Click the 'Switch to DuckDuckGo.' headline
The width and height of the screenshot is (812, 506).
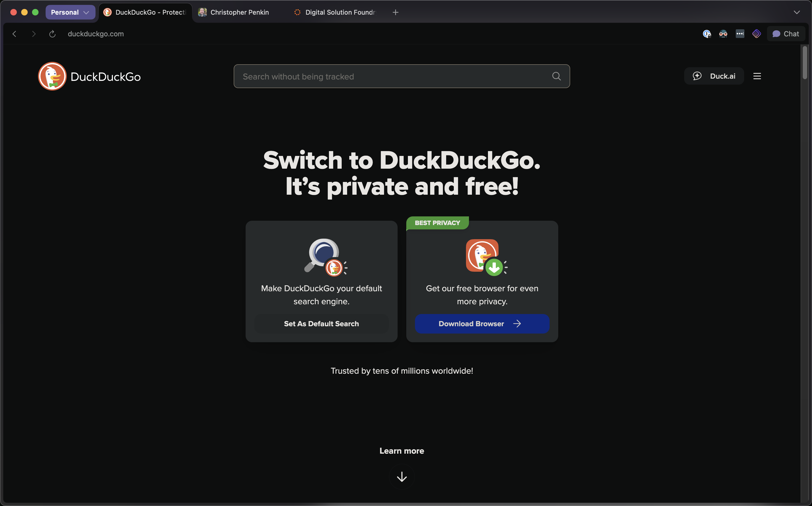[401, 160]
